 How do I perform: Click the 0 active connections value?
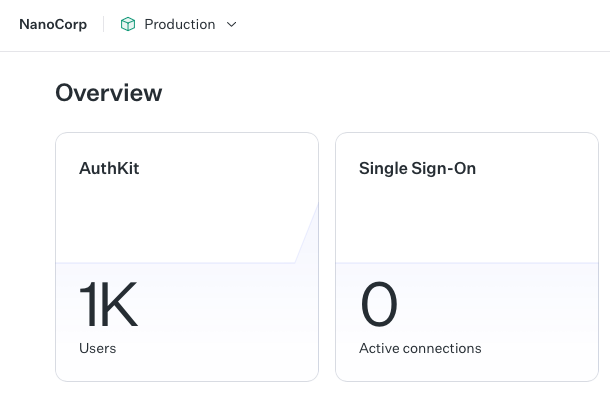tap(379, 305)
